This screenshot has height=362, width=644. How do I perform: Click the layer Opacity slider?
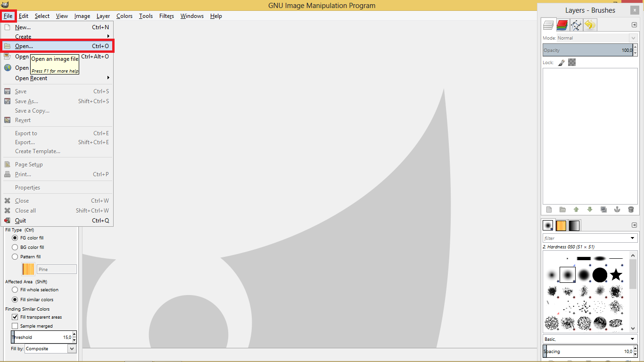tap(588, 50)
